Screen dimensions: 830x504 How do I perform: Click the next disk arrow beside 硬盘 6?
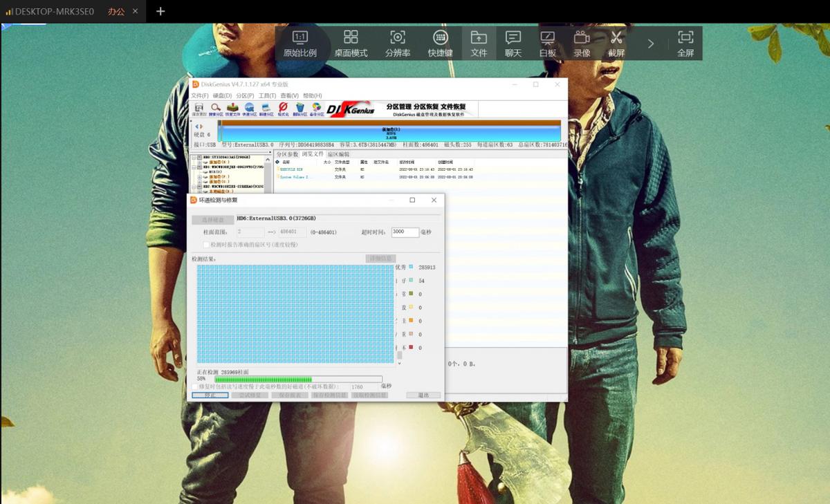coord(201,127)
